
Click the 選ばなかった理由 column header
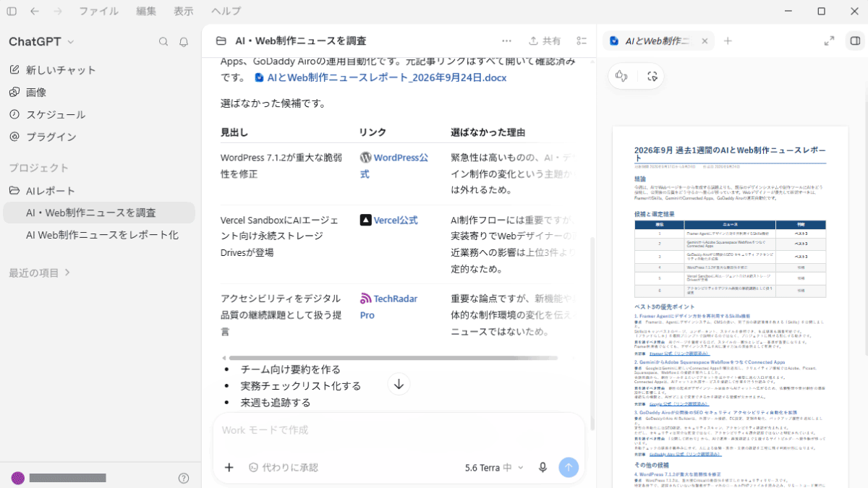pos(488,133)
